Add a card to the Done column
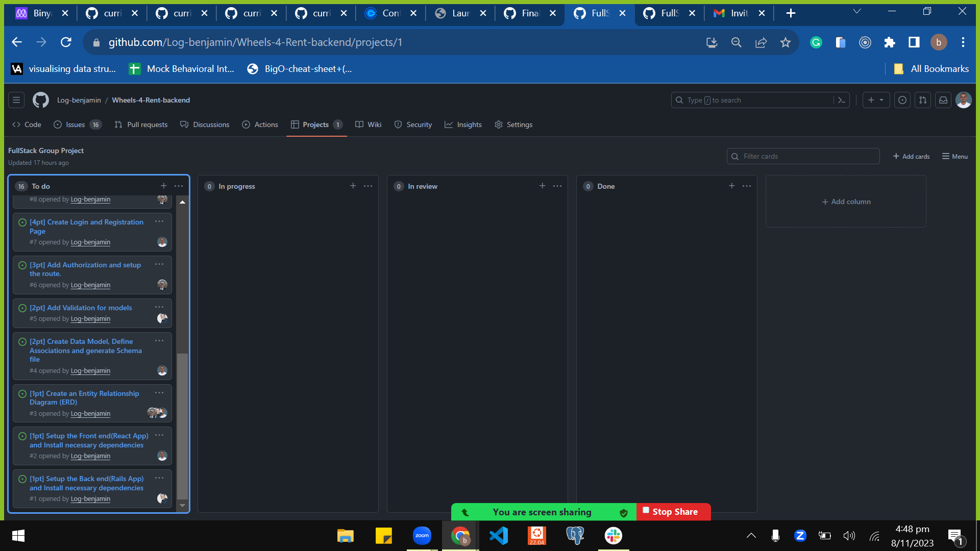Screen dimensions: 980x551 tap(731, 186)
